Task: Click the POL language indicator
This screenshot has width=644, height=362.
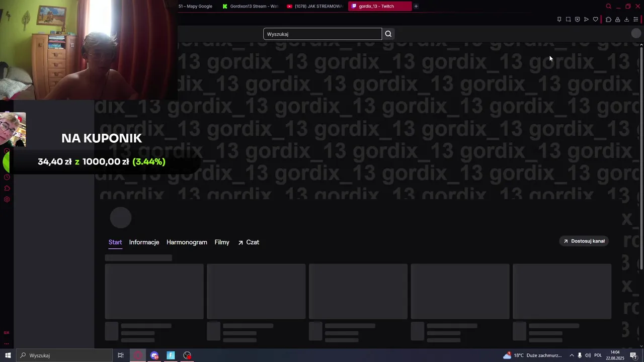Action: [x=598, y=355]
